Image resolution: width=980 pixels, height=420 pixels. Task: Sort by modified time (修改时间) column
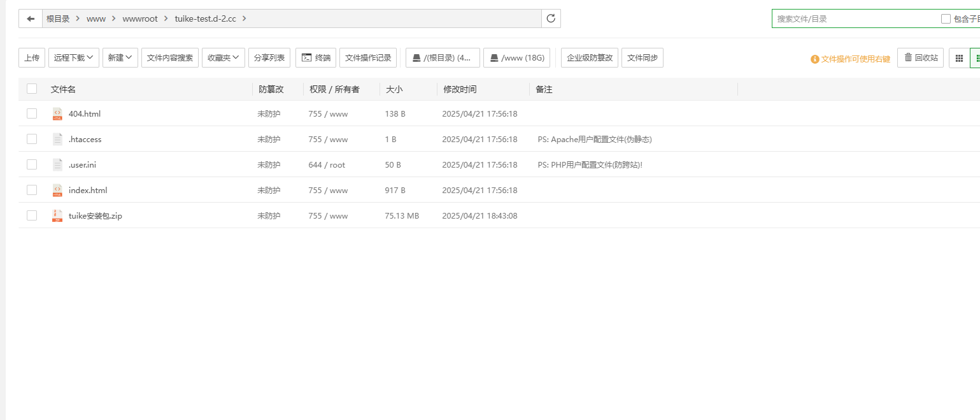[460, 90]
